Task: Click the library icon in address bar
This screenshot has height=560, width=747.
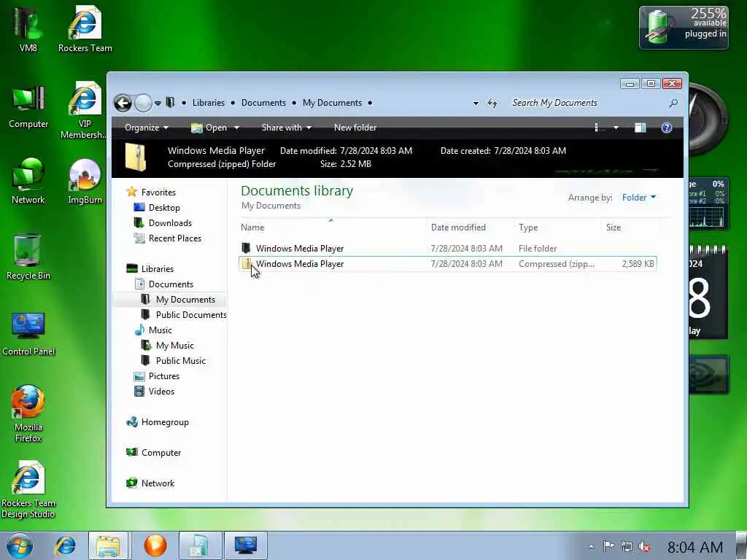Action: pyautogui.click(x=170, y=102)
